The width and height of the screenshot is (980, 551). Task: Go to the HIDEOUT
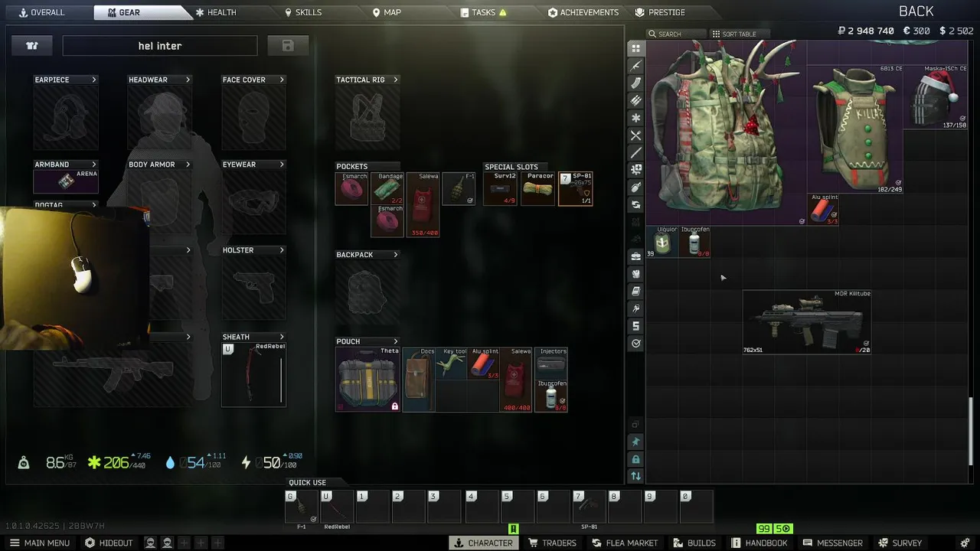tap(109, 543)
